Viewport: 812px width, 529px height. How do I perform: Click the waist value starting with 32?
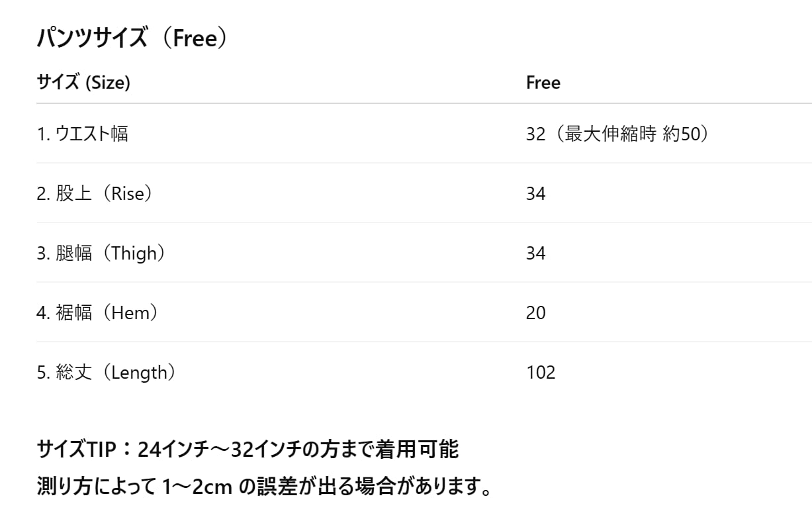coord(535,134)
